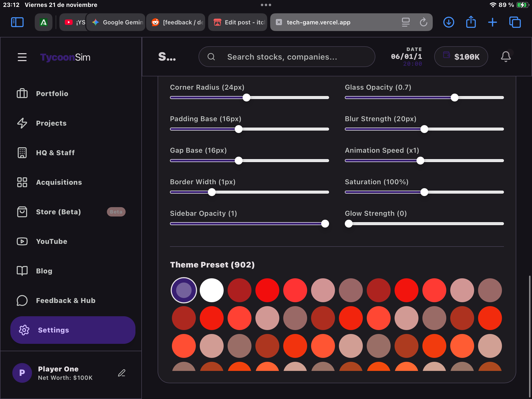
Task: Show Safari sidebar panel icon
Action: pos(17,22)
